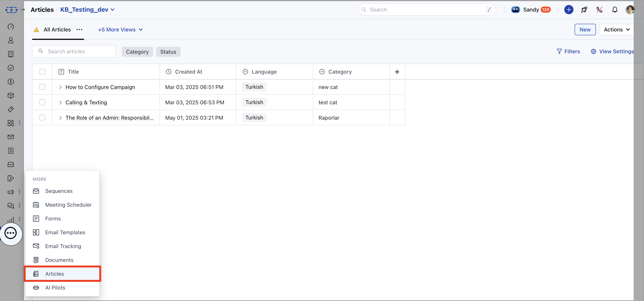Viewport: 644px width, 301px height.
Task: Select AI Pilots in More menu
Action: click(x=55, y=288)
